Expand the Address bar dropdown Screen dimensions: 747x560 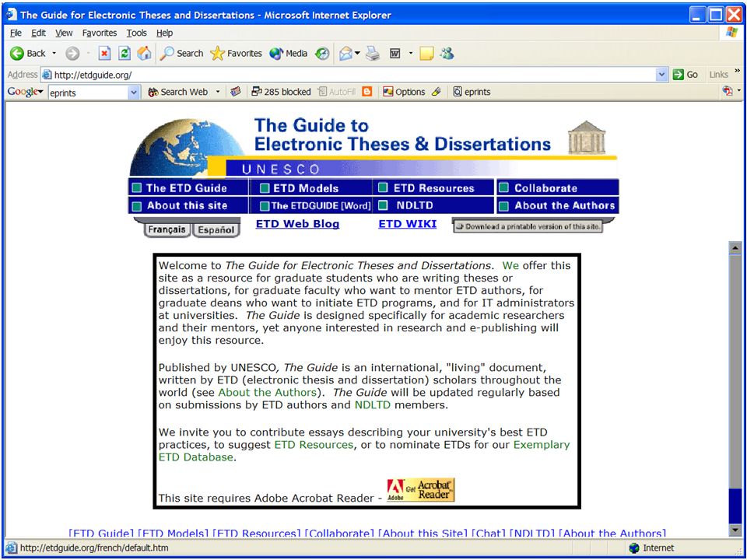[x=661, y=75]
